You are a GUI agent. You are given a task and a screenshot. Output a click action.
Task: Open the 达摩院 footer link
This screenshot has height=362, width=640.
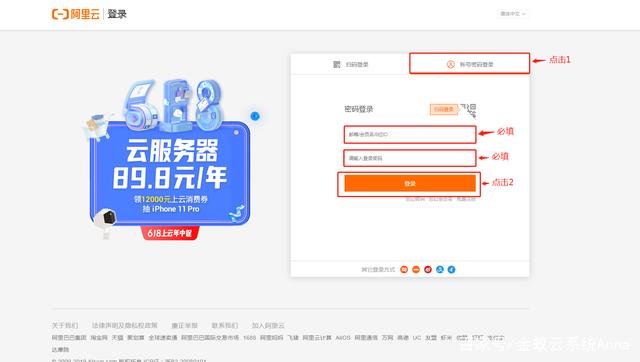[x=60, y=350]
